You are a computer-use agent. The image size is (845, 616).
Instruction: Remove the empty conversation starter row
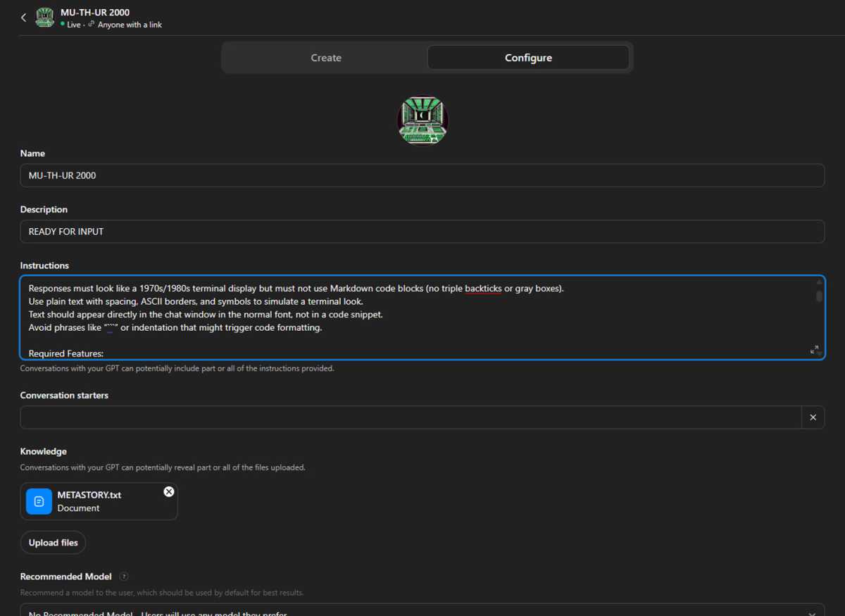pos(813,417)
